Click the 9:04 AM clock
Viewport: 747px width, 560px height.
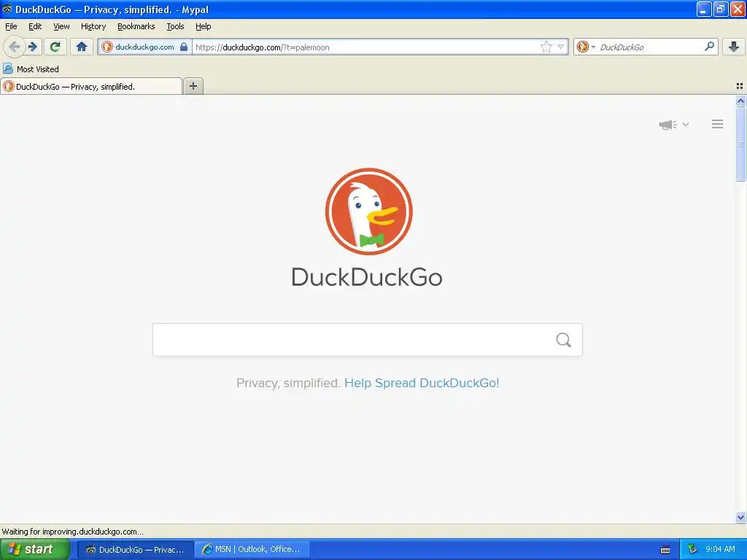pyautogui.click(x=720, y=550)
